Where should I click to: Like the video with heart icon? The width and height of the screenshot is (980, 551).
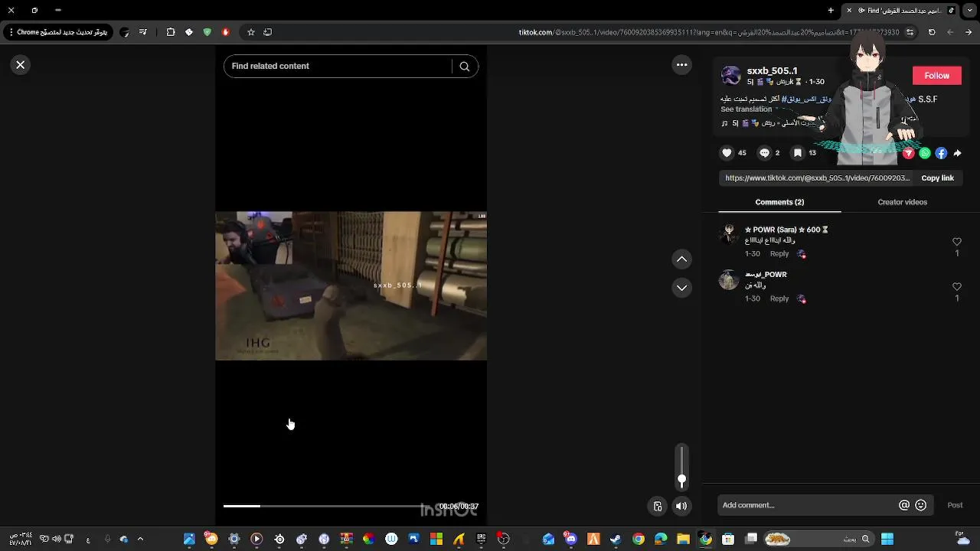pos(727,153)
